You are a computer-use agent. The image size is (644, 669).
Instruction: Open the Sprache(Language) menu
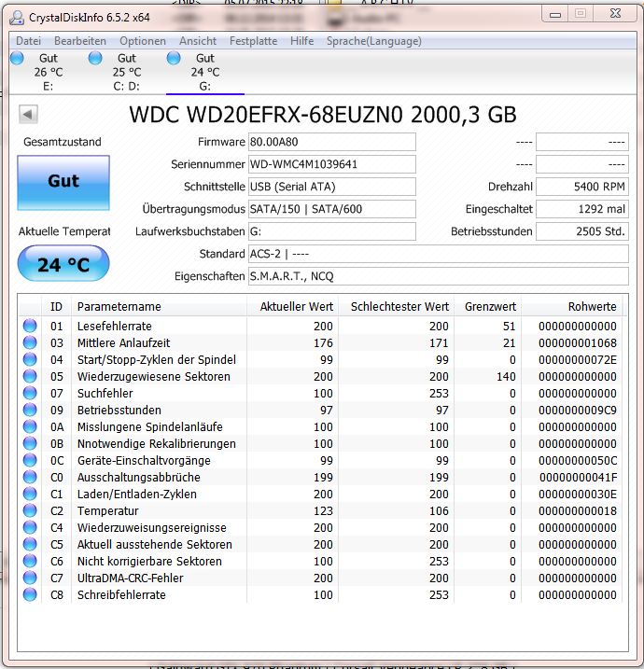tap(374, 41)
